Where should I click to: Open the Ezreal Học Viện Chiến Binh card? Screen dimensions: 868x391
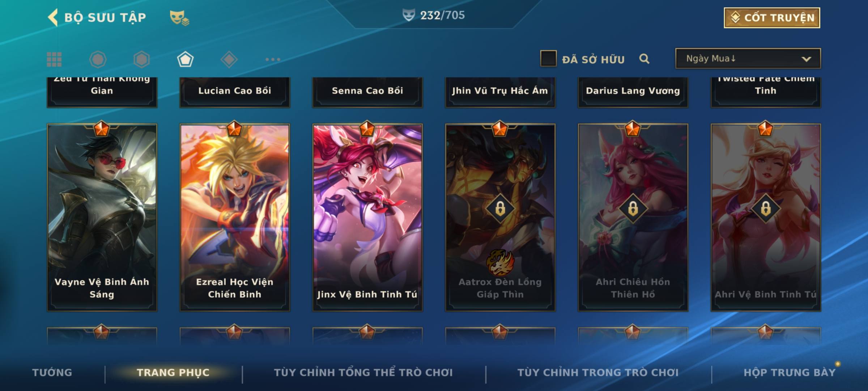click(x=235, y=217)
